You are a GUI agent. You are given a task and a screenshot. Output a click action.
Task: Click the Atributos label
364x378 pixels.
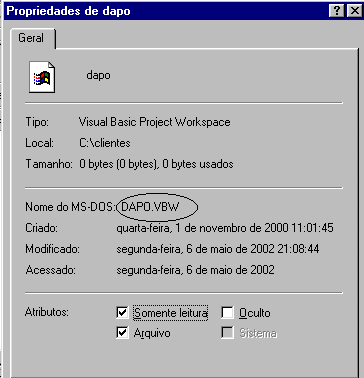(x=47, y=312)
